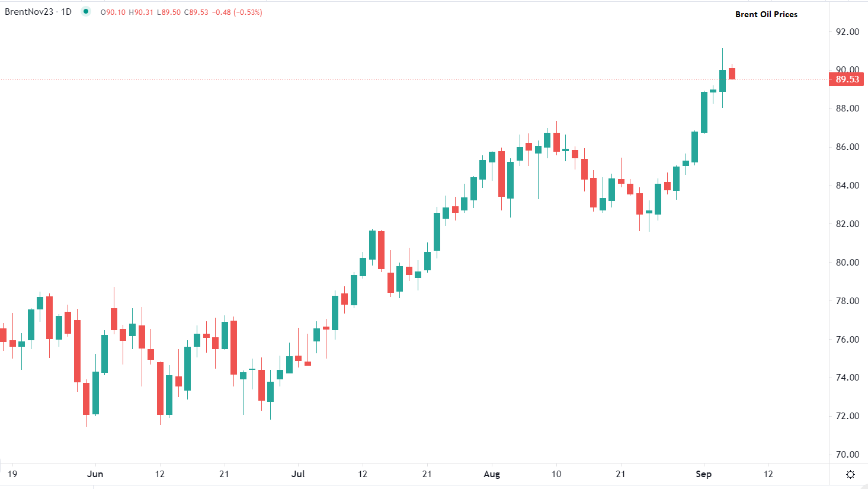This screenshot has width=868, height=489.
Task: Open the time axis by clicking Sep
Action: pyautogui.click(x=703, y=474)
